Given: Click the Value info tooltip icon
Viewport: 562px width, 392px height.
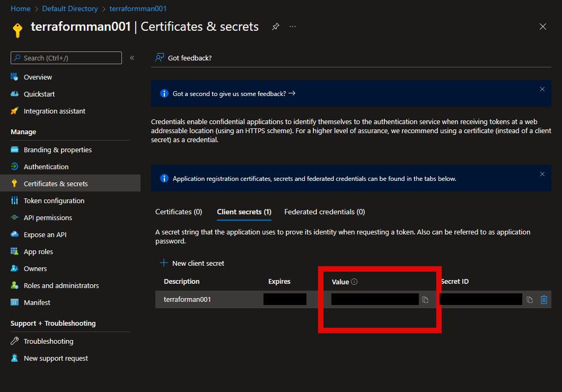Looking at the screenshot, I should point(354,282).
